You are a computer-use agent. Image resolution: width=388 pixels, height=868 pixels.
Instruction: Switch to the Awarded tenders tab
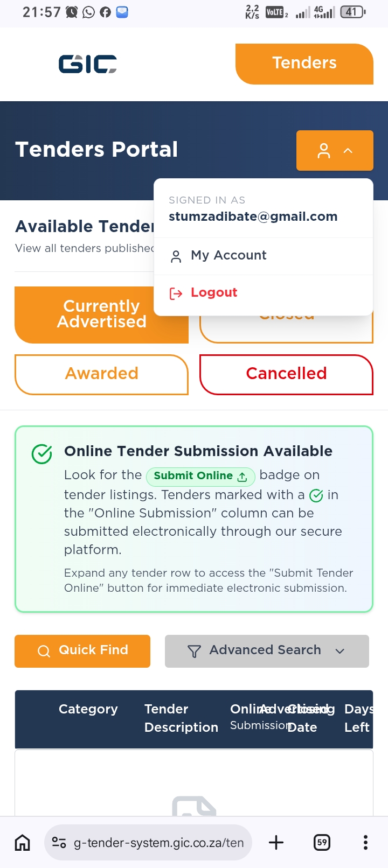(x=101, y=374)
